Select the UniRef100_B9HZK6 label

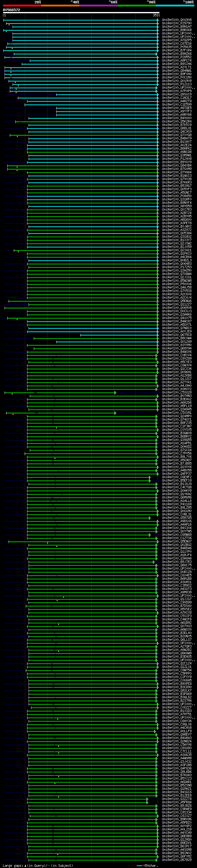pos(176,54)
